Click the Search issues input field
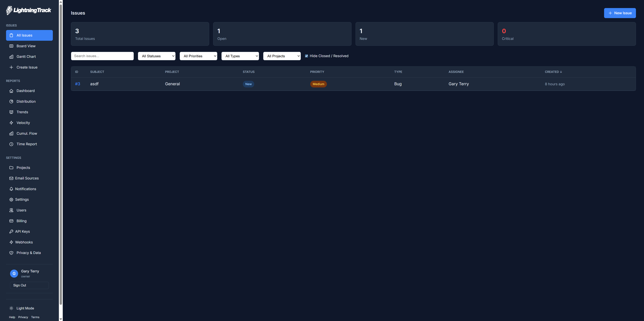644x321 pixels. (x=102, y=56)
